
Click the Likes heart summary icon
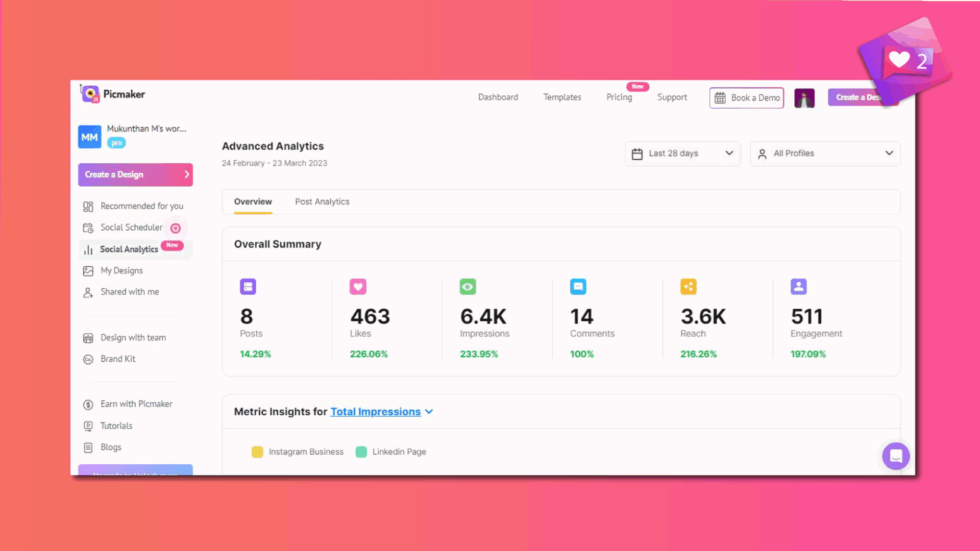[358, 287]
